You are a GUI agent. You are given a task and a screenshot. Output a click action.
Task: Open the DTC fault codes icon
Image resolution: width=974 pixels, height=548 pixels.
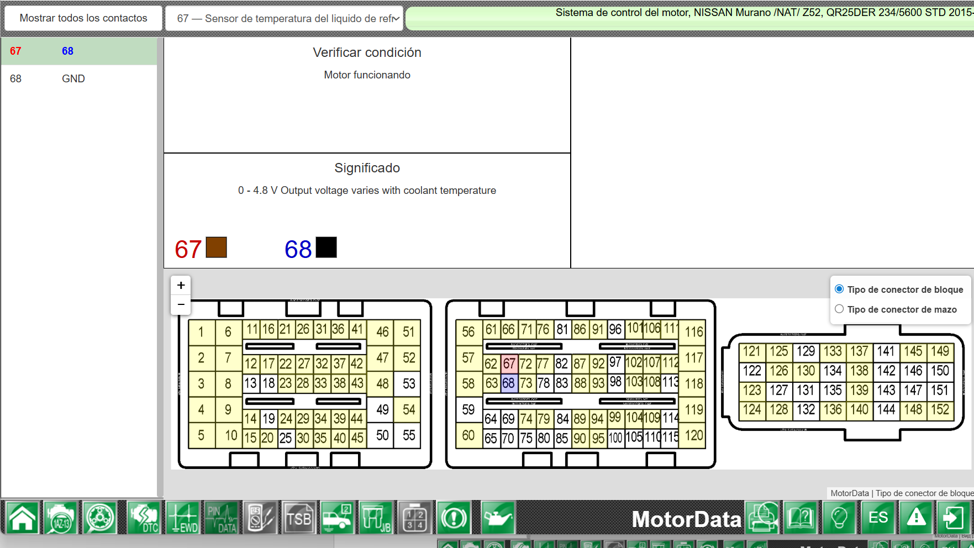pos(143,518)
